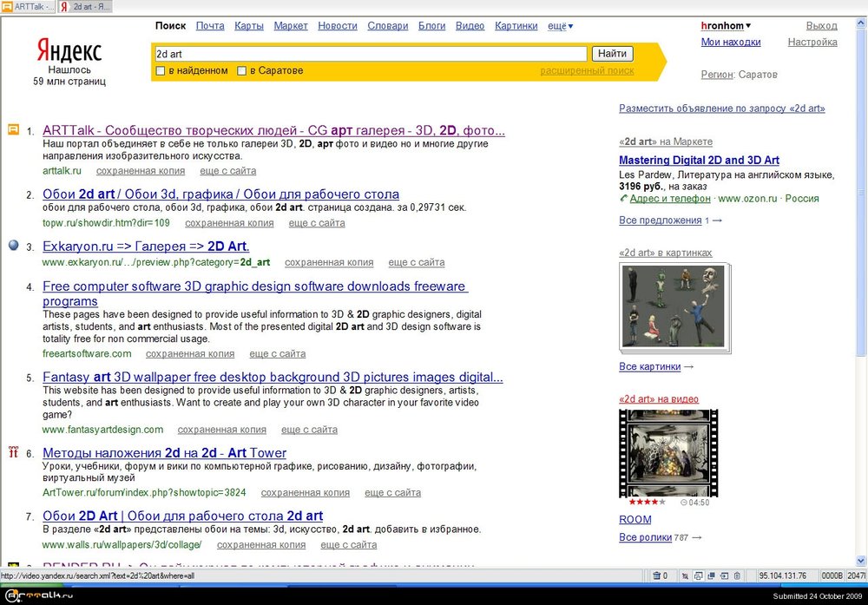Click the trash bin icon in status bar

657,575
